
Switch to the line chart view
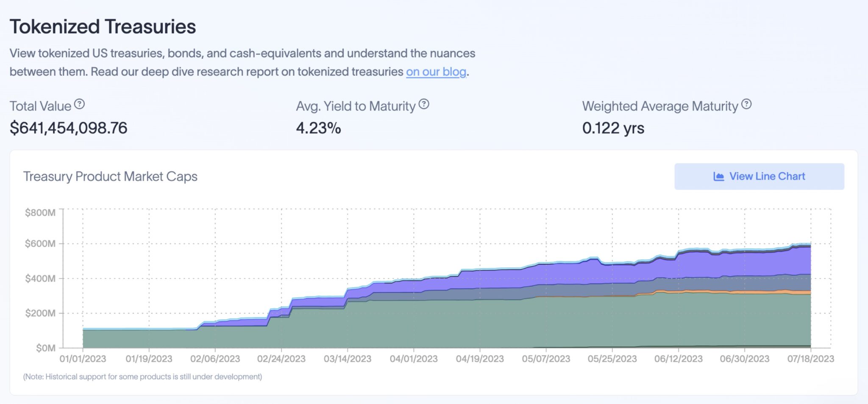(759, 177)
